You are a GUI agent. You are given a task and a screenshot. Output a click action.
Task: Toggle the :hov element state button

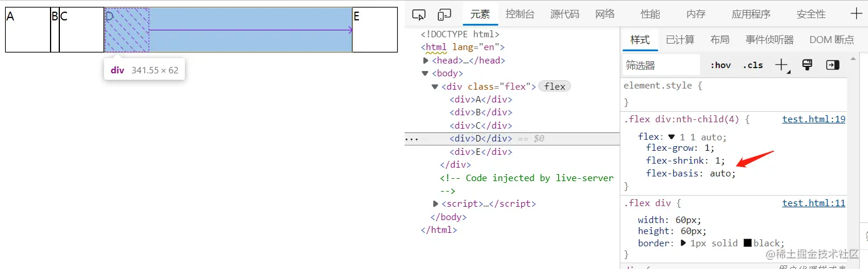(x=720, y=65)
